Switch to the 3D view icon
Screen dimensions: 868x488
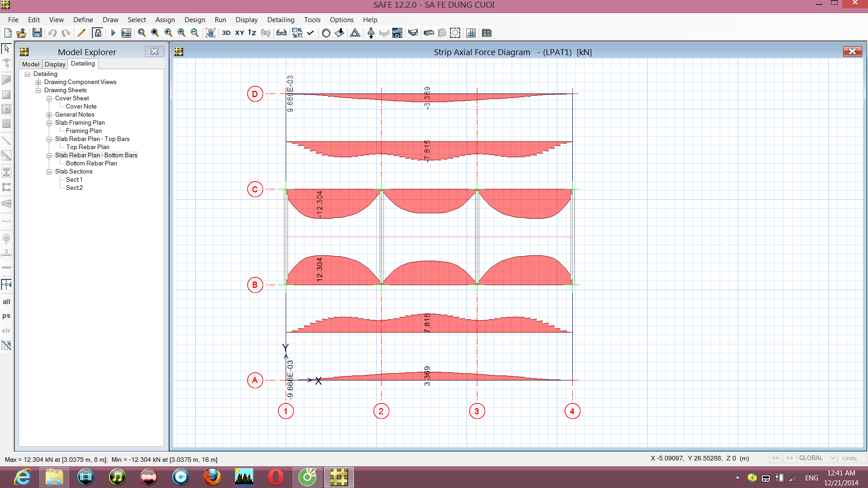[226, 33]
